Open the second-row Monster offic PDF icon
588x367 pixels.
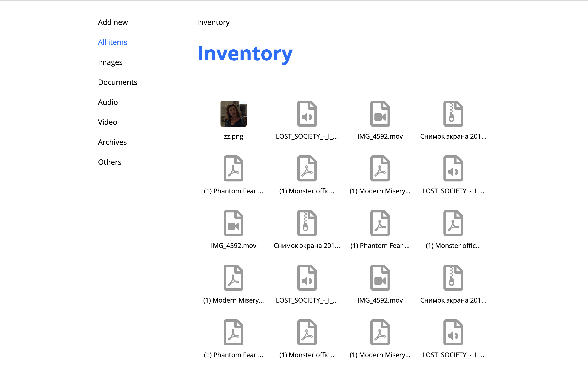point(307,168)
